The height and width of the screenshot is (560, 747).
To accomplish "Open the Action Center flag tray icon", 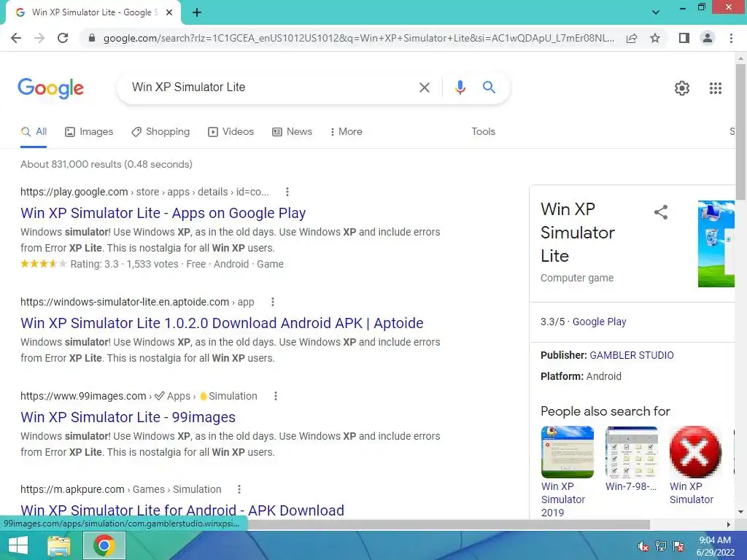I will tap(678, 546).
